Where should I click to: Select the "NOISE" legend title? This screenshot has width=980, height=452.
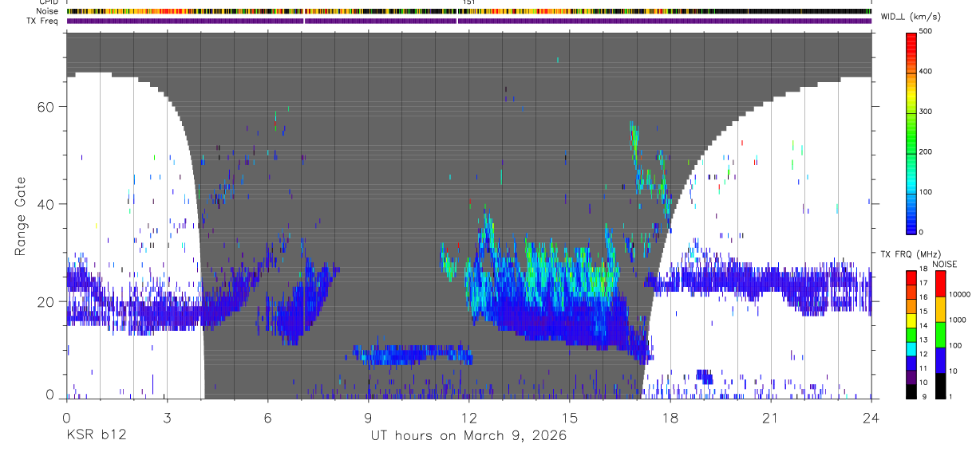point(945,264)
